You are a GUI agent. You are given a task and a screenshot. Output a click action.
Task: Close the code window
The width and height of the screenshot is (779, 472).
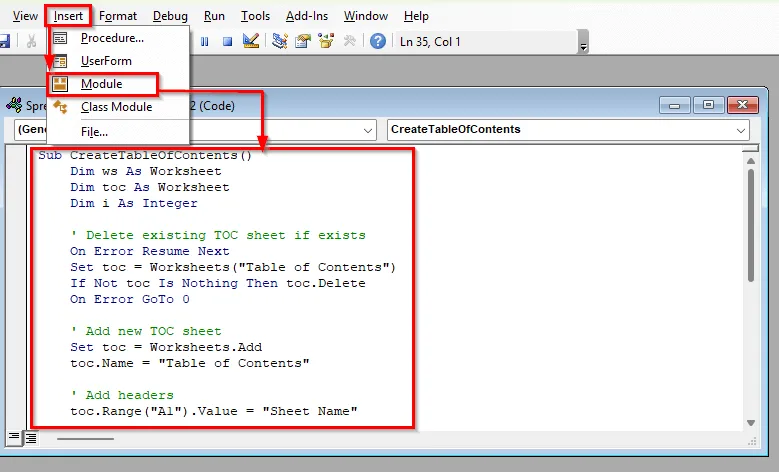click(743, 105)
